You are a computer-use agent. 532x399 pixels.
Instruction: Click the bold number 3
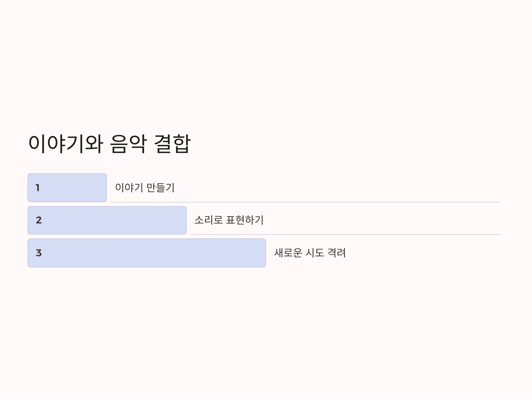tap(39, 253)
